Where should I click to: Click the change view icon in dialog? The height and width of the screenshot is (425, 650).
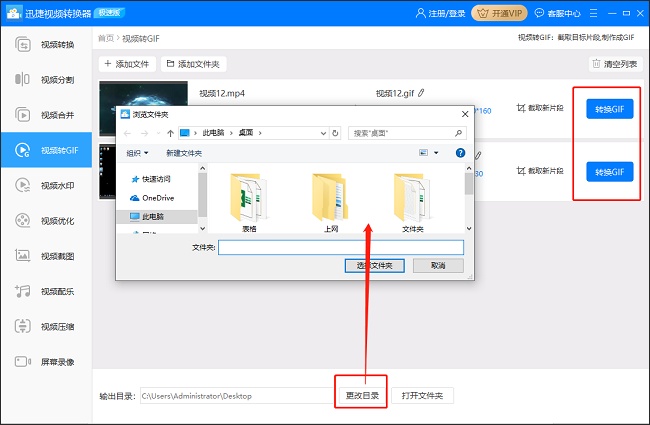423,153
